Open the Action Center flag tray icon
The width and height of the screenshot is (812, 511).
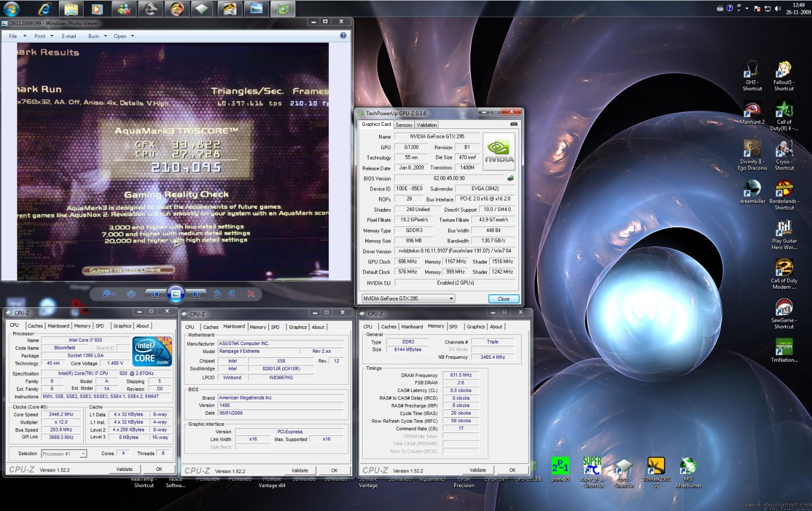click(x=757, y=8)
